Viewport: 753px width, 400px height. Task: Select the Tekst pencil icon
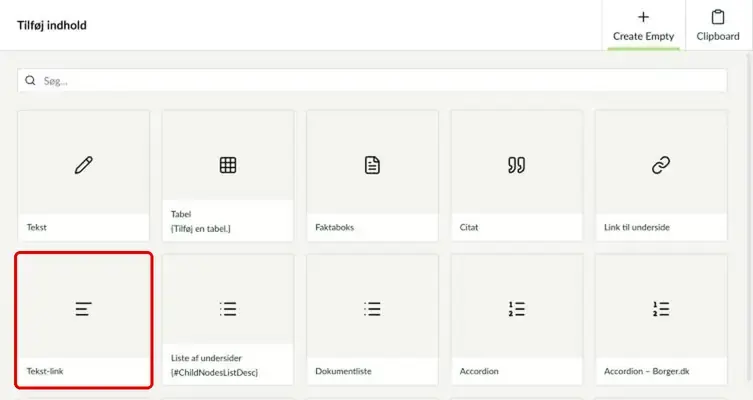(x=84, y=165)
